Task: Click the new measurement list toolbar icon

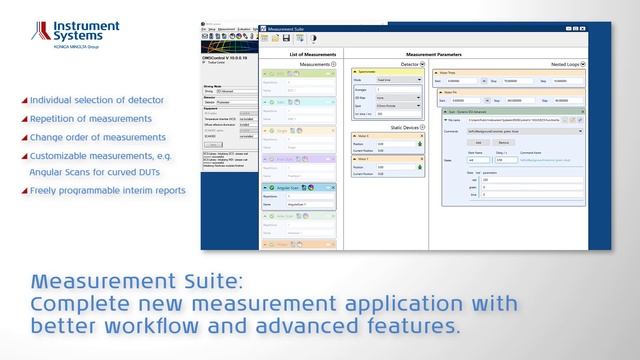Action: [265, 38]
